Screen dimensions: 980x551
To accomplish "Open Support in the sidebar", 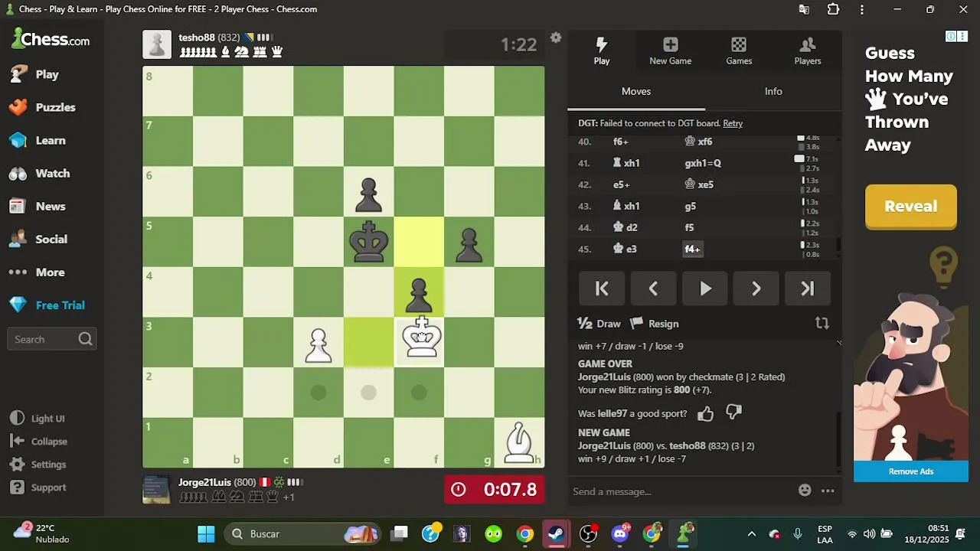I will (38, 487).
